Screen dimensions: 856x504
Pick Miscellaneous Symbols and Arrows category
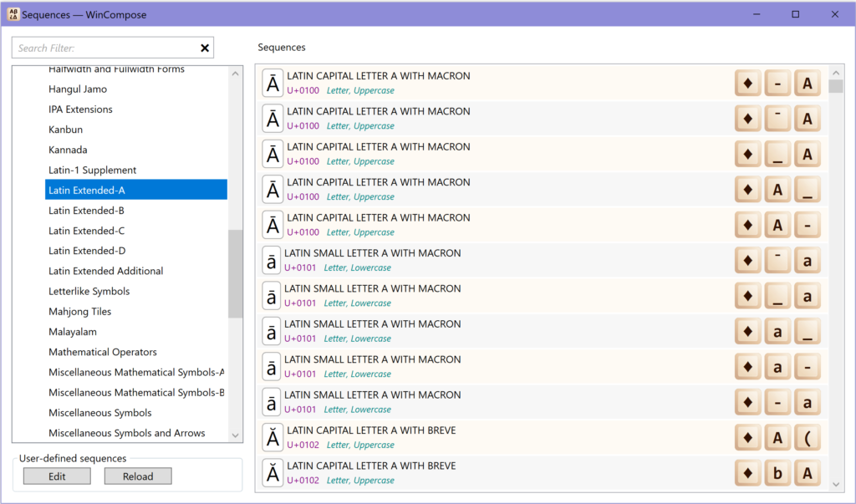126,433
